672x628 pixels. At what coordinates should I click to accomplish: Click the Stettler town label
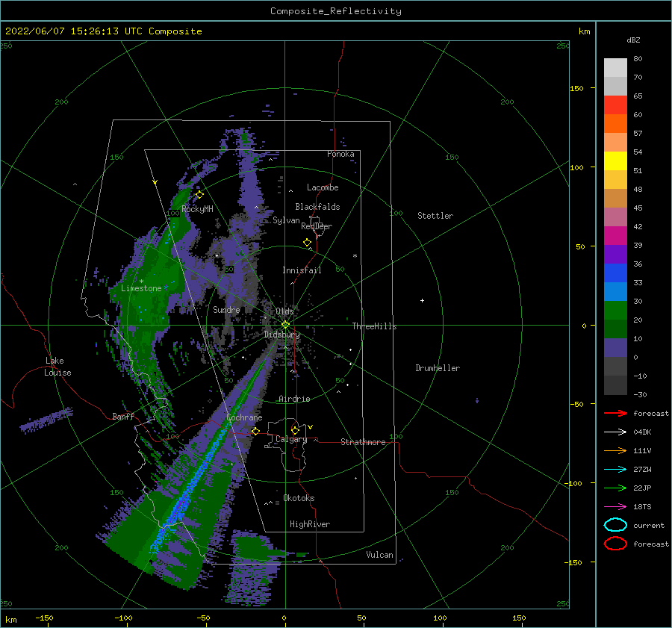point(435,216)
